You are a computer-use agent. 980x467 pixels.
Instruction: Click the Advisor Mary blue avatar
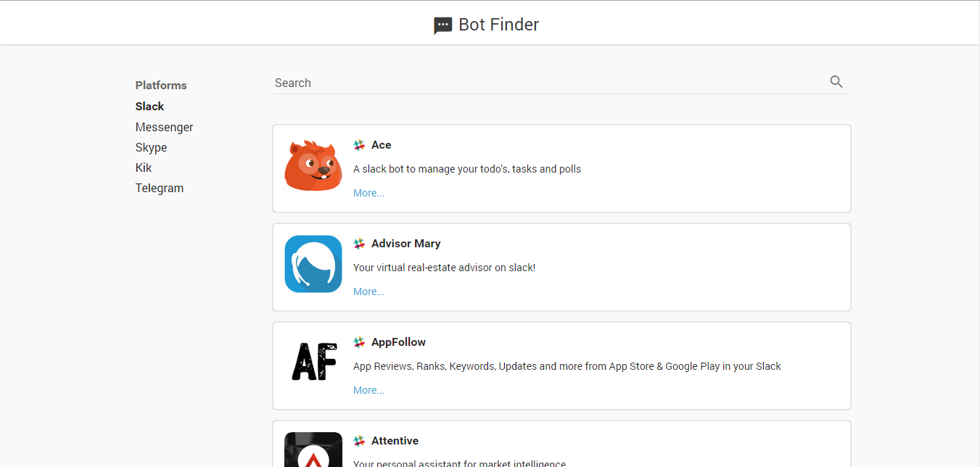313,264
